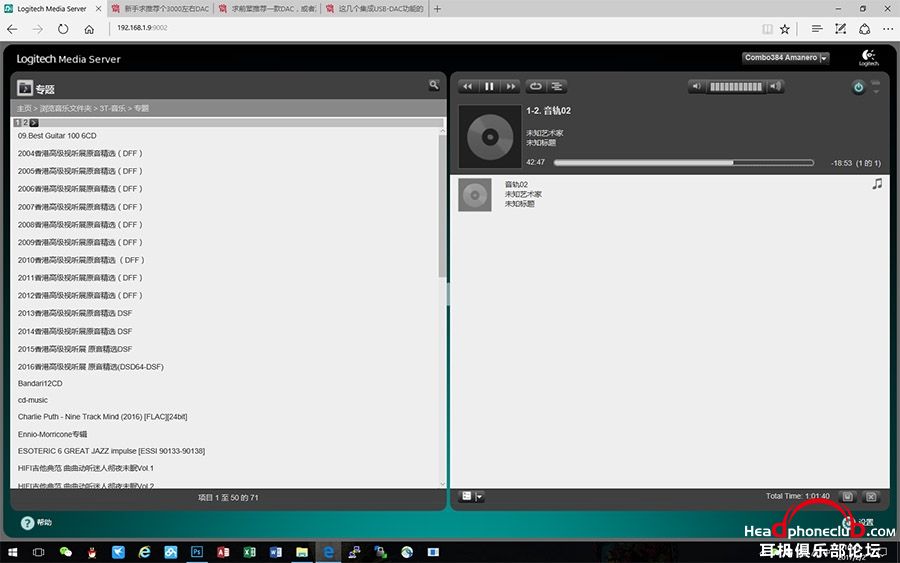Open the Ennio-Morricone专辑 folder
Viewport: 900px width, 563px height.
pyautogui.click(x=52, y=434)
